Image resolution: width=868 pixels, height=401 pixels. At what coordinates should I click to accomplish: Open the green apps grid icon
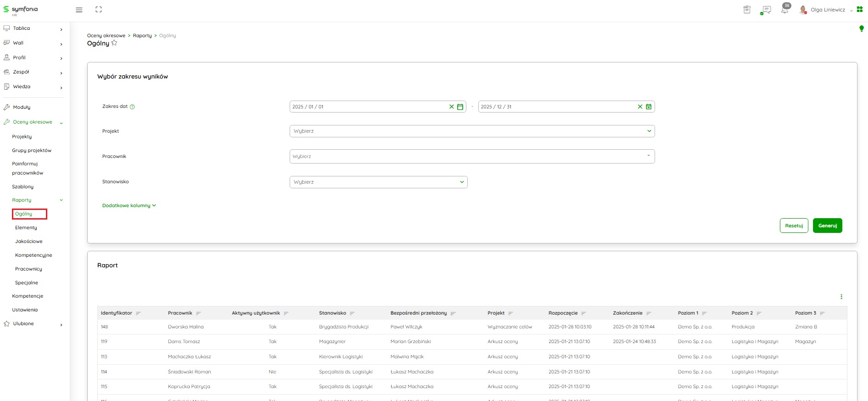[x=860, y=10]
